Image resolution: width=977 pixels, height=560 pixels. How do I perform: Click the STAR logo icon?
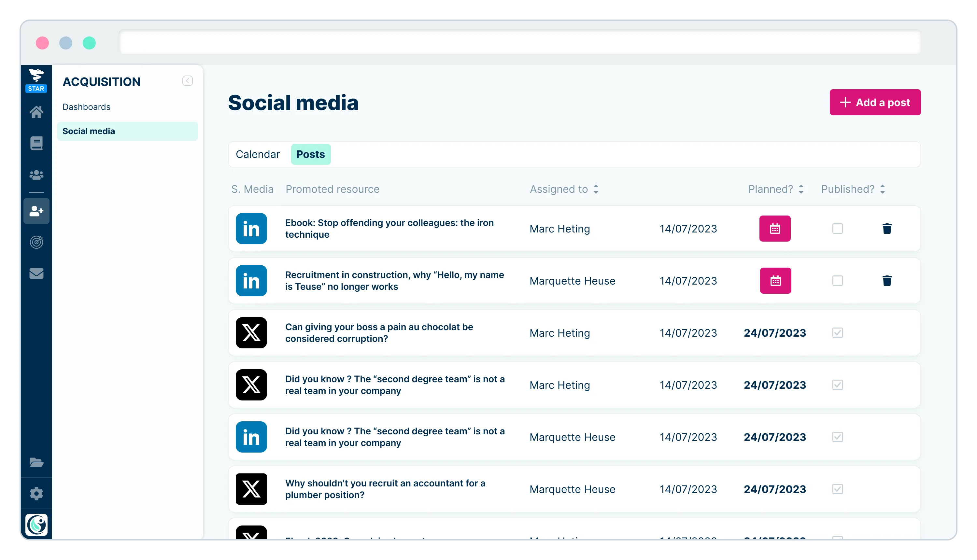pos(36,80)
